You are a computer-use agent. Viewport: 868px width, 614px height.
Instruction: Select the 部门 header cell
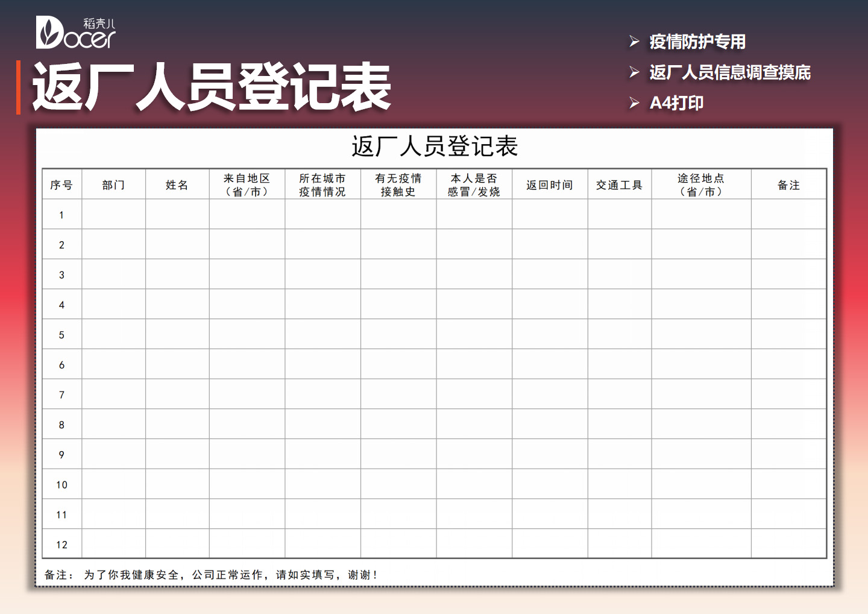tap(113, 185)
